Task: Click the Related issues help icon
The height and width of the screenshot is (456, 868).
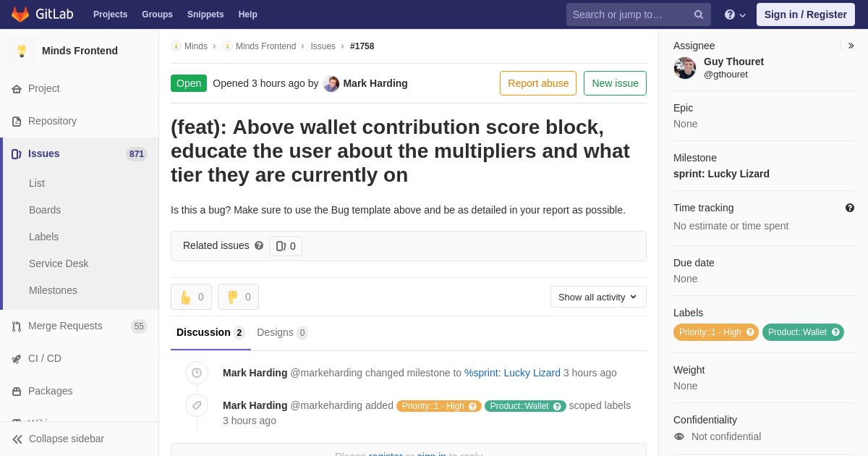Action: click(x=259, y=246)
